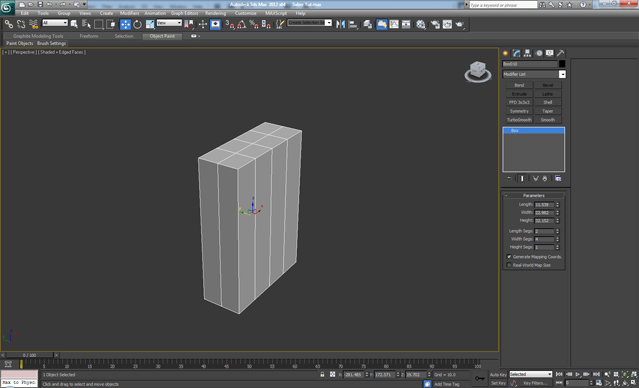Apply the TurboSmooth modifier button
Viewport: 639px width, 388px height.
(519, 120)
